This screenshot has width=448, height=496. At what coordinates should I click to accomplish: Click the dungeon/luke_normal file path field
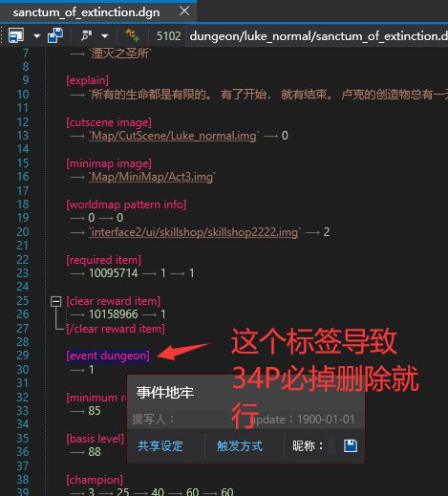point(318,36)
